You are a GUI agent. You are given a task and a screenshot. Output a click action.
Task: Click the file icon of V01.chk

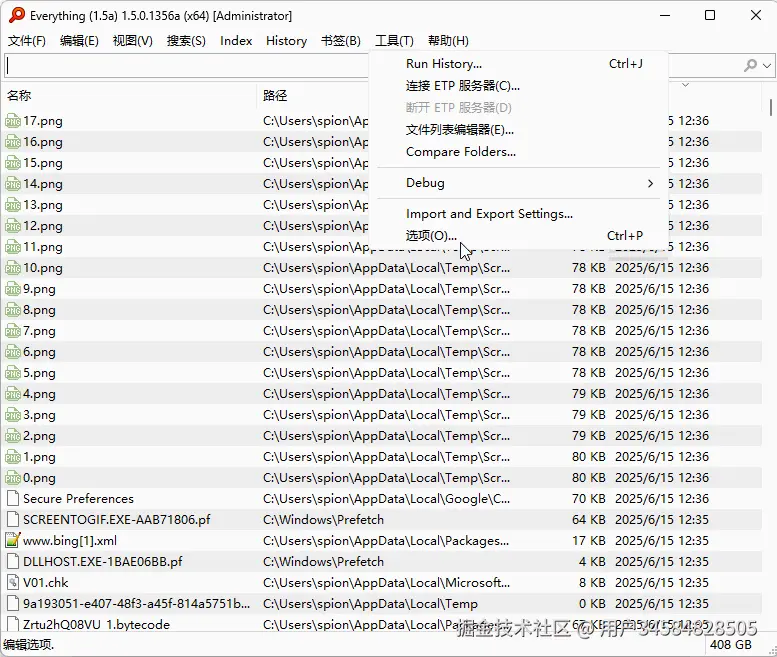12,583
